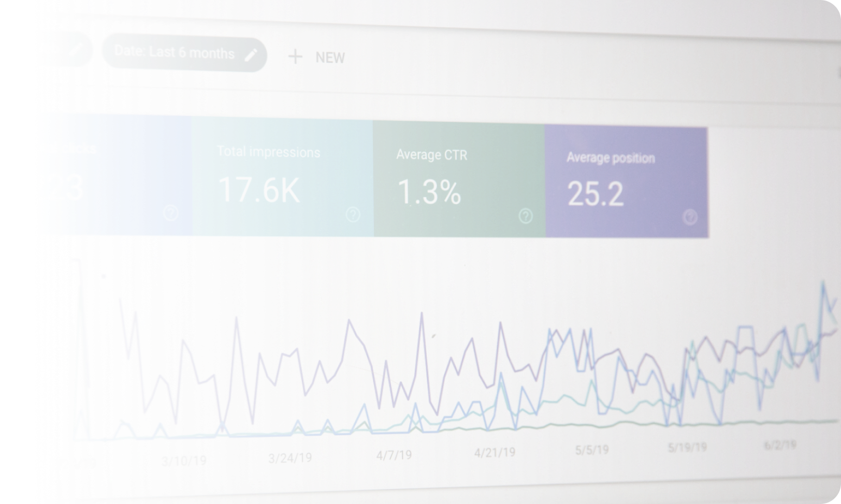Click the 3/24/19 axis date label
Image resolution: width=841 pixels, height=504 pixels.
pos(290,458)
